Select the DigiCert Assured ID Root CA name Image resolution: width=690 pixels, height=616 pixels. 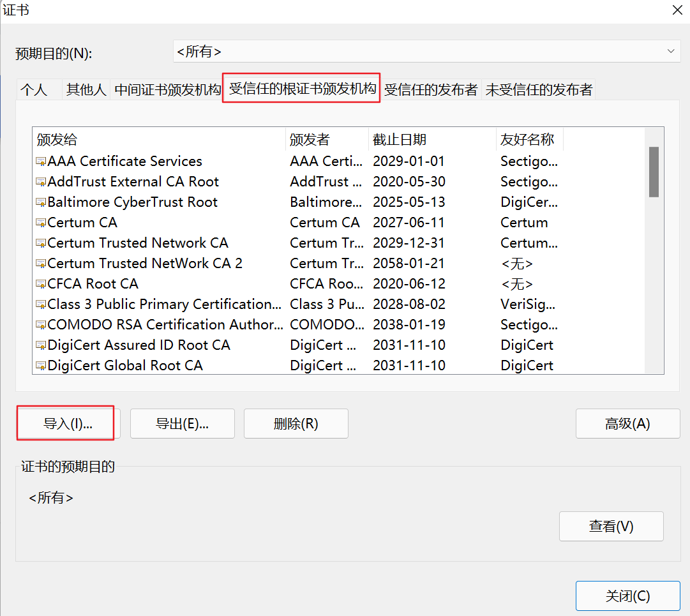(139, 345)
